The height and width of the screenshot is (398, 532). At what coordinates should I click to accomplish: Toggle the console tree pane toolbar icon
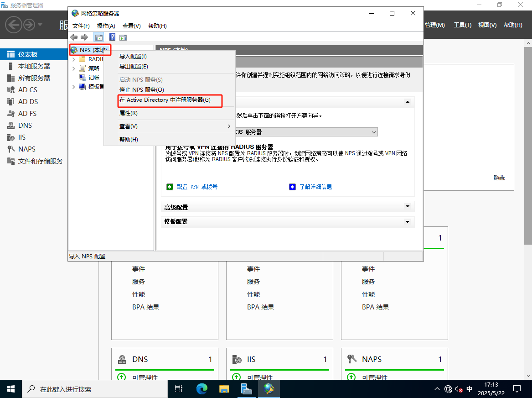tap(99, 37)
